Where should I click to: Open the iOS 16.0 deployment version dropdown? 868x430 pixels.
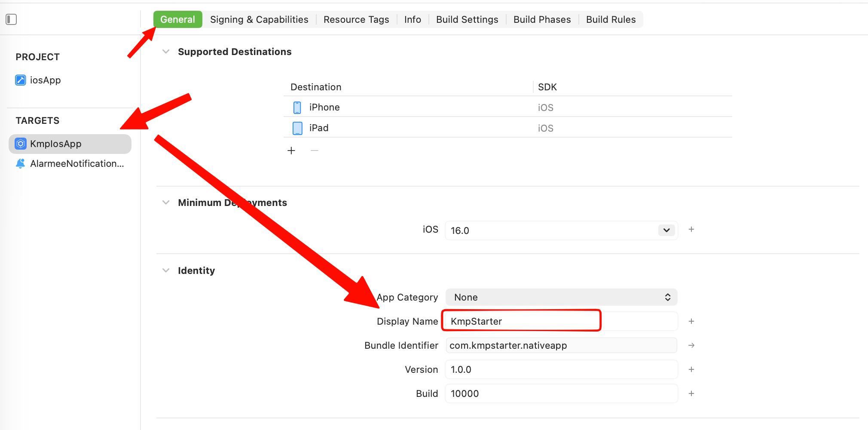pyautogui.click(x=666, y=230)
